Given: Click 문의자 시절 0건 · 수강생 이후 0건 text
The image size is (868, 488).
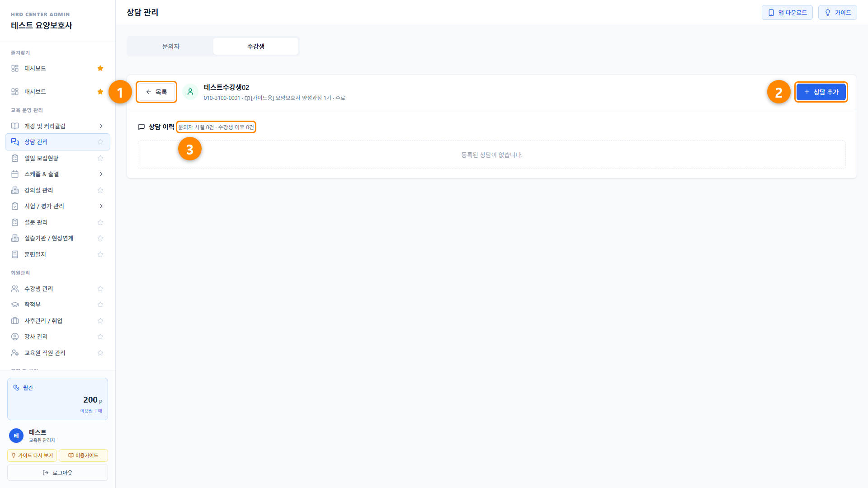Looking at the screenshot, I should (216, 127).
